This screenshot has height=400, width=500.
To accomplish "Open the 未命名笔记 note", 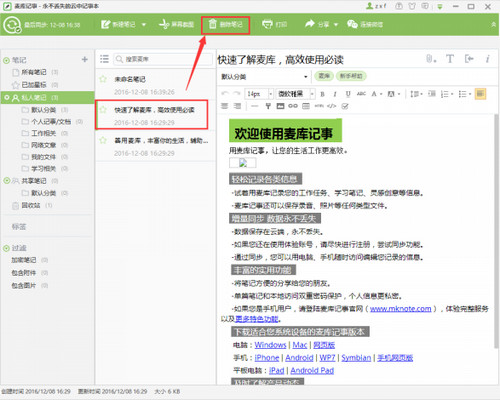I will [x=155, y=85].
